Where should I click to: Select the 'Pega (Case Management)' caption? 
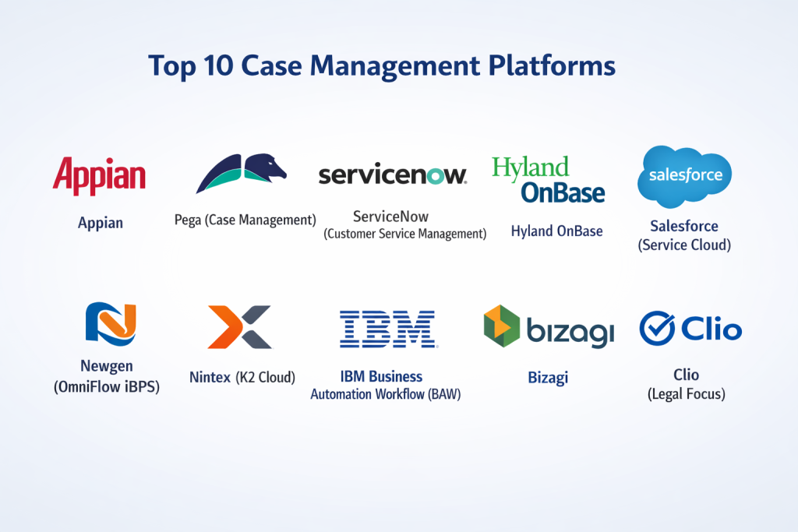(x=245, y=220)
